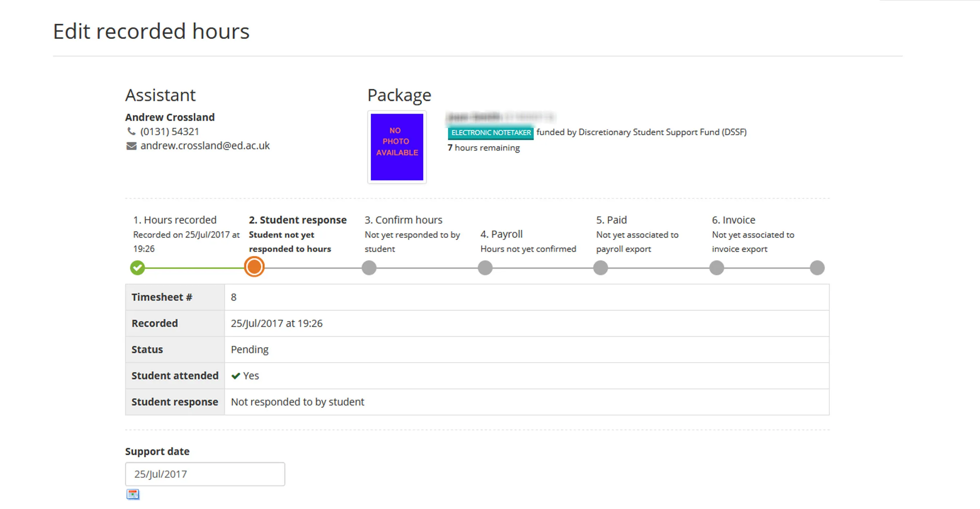Click the phone icon beside (0131) 54321

131,132
